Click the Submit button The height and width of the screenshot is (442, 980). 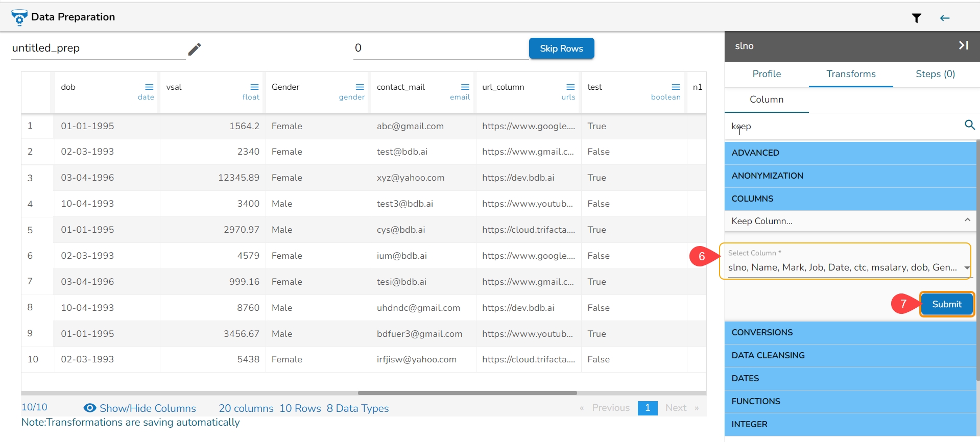point(946,304)
